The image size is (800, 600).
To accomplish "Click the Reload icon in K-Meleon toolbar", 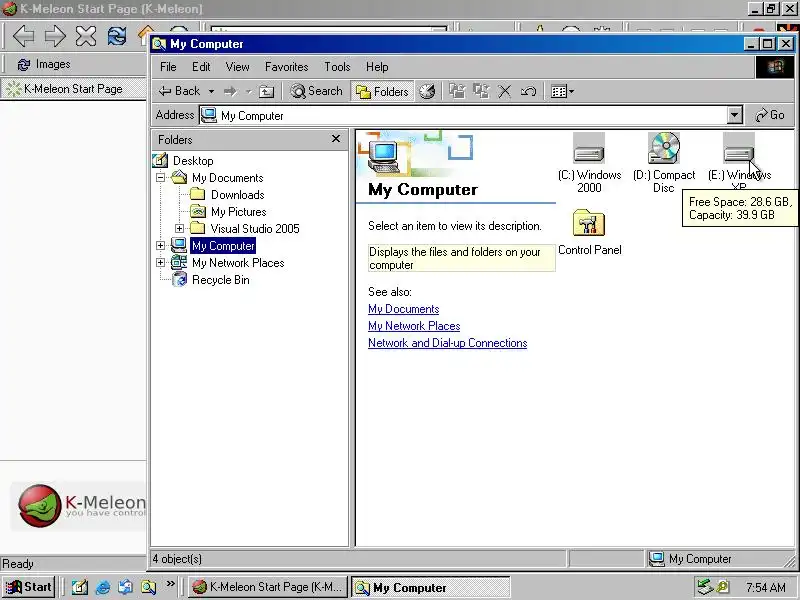I will [117, 36].
